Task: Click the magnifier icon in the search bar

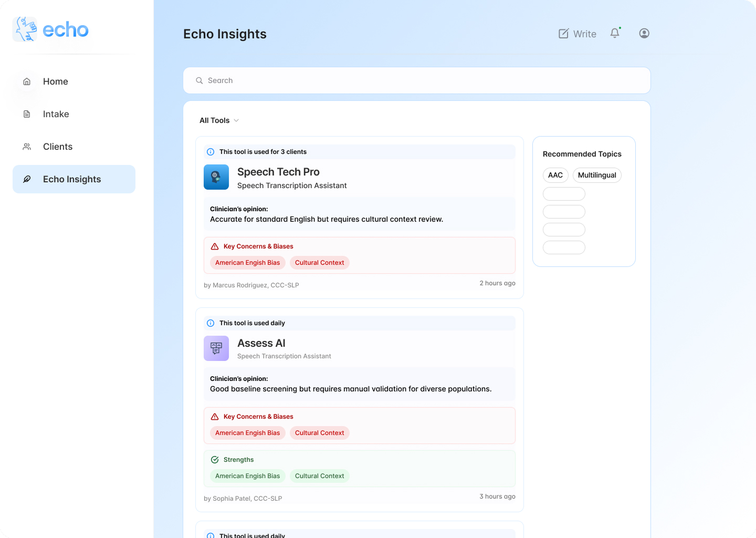Action: [x=199, y=80]
